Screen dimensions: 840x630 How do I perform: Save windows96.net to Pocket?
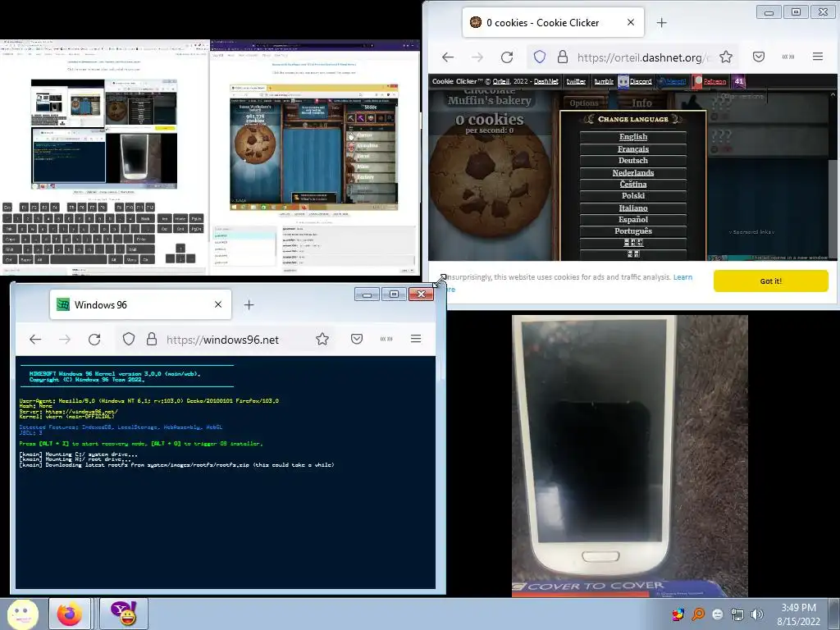(357, 339)
